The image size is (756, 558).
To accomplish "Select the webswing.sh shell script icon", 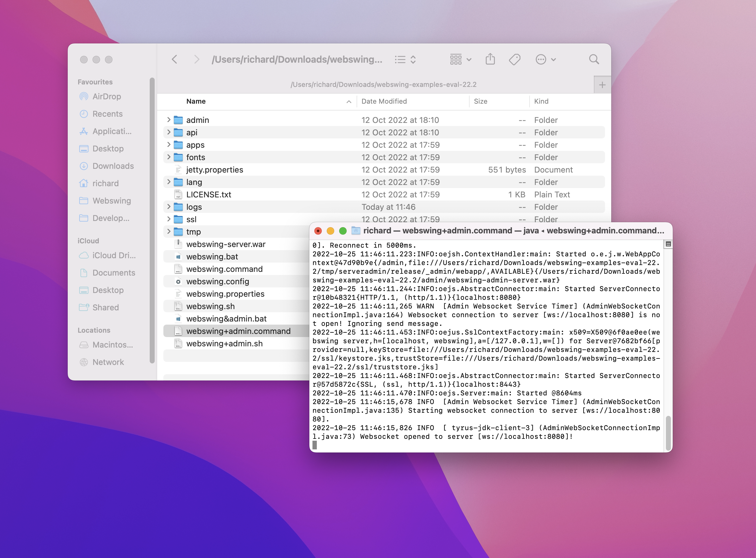I will point(178,306).
